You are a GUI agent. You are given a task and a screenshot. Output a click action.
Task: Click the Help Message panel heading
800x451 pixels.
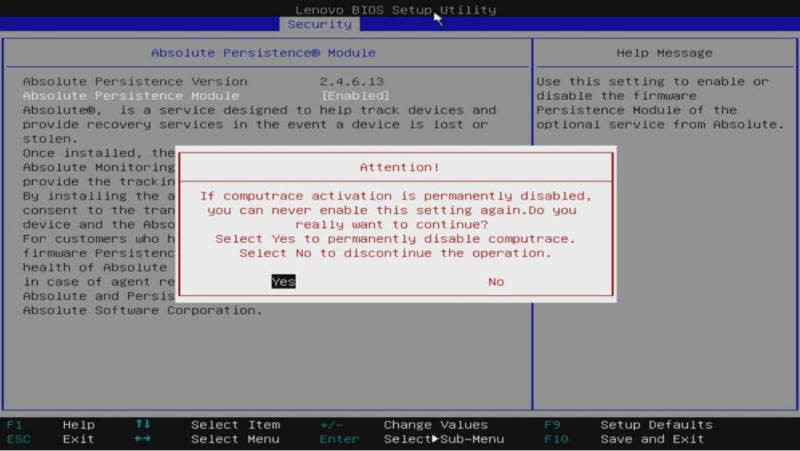pos(664,53)
